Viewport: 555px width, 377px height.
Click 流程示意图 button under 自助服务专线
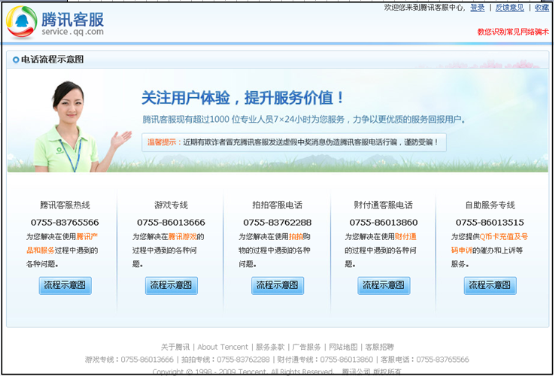[490, 285]
